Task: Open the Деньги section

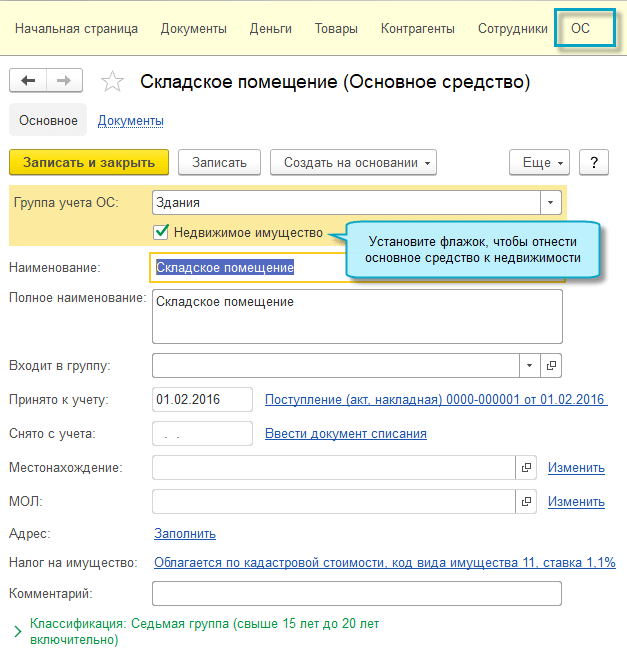Action: coord(271,28)
